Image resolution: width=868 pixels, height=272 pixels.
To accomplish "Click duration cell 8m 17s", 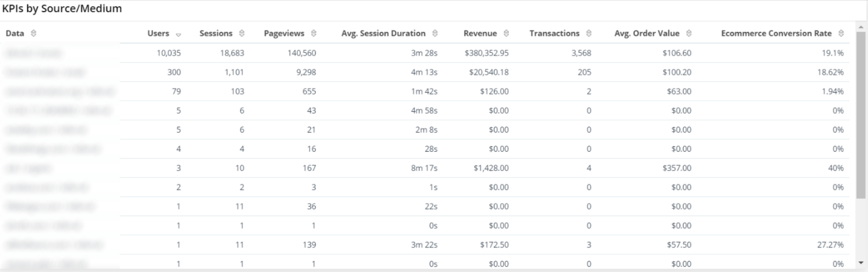I will 424,168.
